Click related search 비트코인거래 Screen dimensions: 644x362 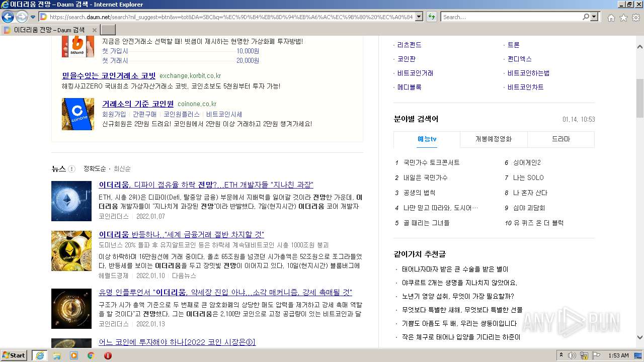(x=416, y=73)
